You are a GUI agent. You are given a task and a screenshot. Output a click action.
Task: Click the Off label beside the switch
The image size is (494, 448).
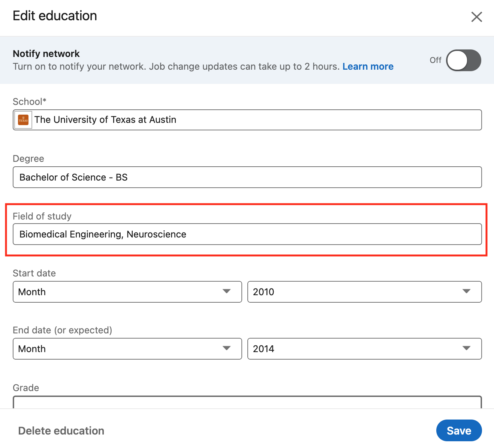(x=435, y=60)
